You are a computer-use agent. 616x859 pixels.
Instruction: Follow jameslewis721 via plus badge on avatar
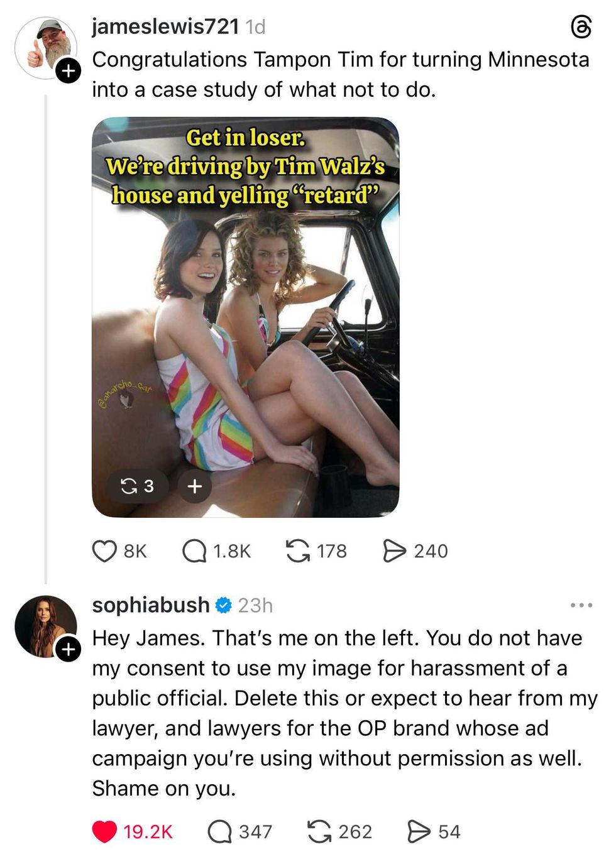coord(68,70)
